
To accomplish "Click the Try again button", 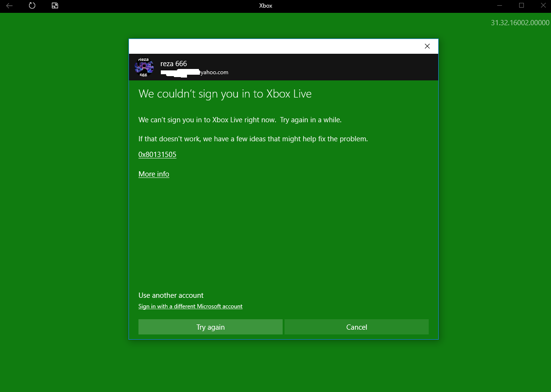I will [x=210, y=327].
